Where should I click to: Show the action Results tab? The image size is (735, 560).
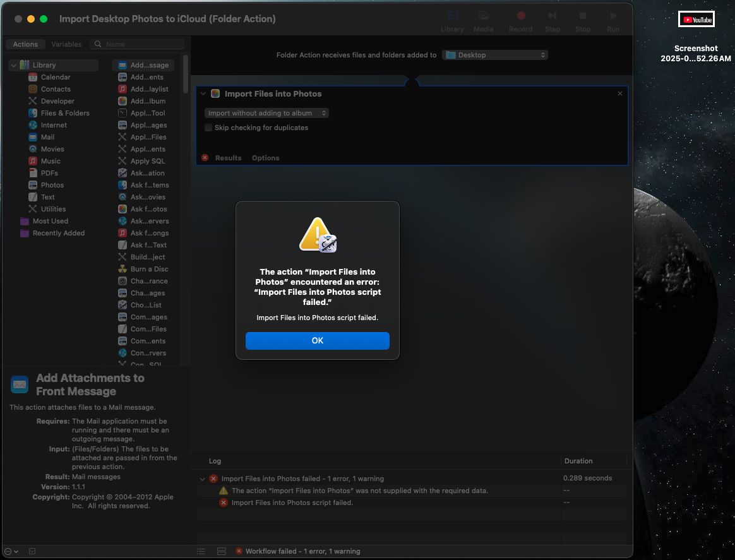point(229,158)
